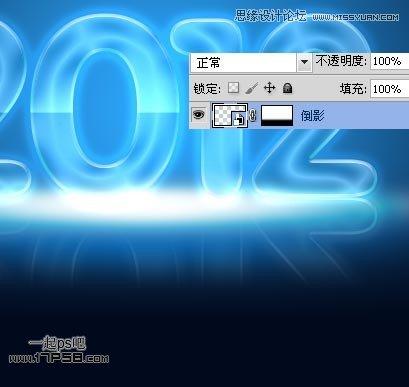The width and height of the screenshot is (409, 387).
Task: Select the 倒影 layer name
Action: (x=312, y=116)
